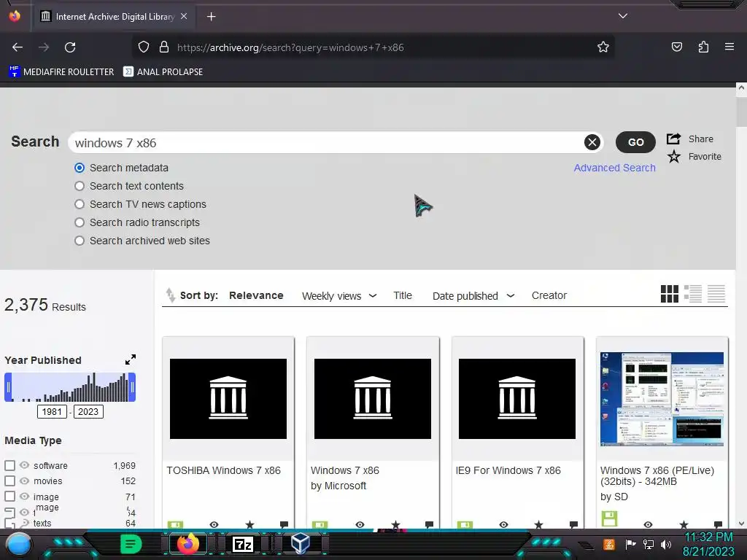Viewport: 747px width, 560px height.
Task: Click the site security padlock icon
Action: 164,47
